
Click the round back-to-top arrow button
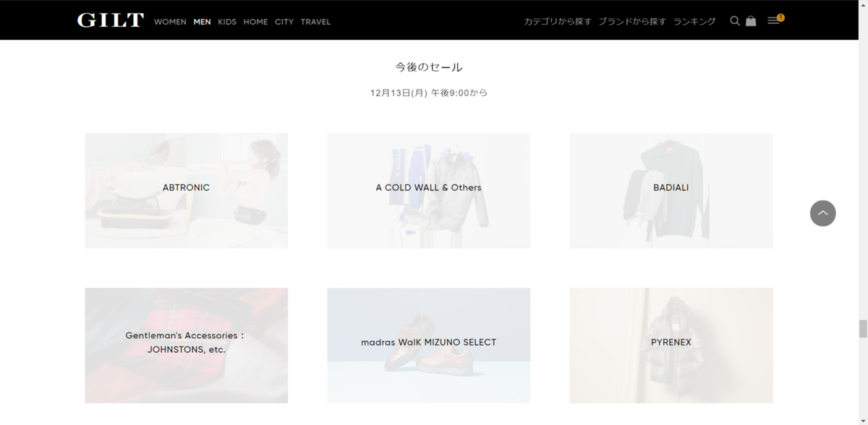tap(822, 213)
